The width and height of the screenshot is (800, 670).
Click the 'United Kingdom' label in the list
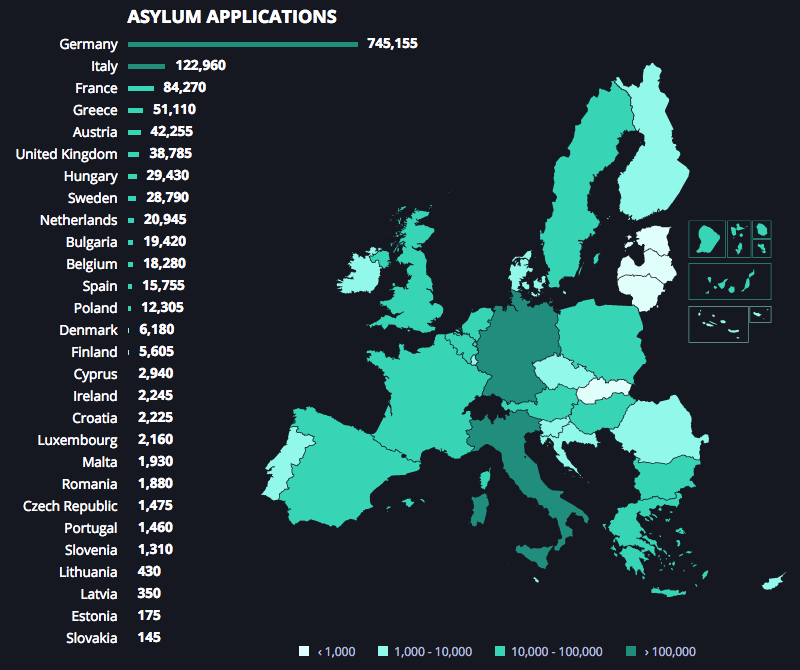point(66,154)
